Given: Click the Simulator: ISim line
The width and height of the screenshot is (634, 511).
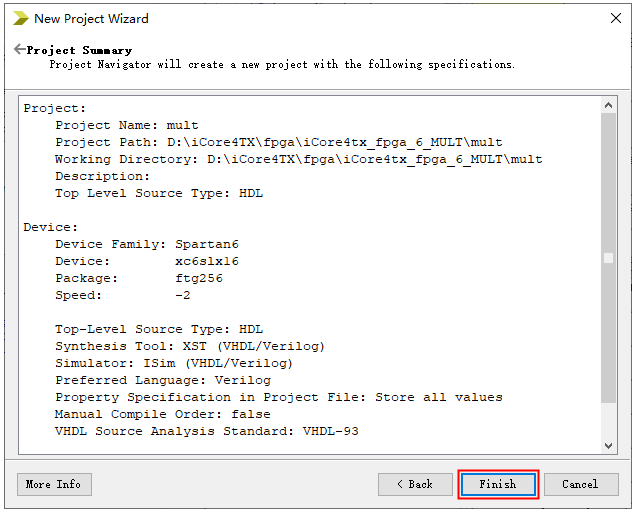Looking at the screenshot, I should pyautogui.click(x=173, y=363).
